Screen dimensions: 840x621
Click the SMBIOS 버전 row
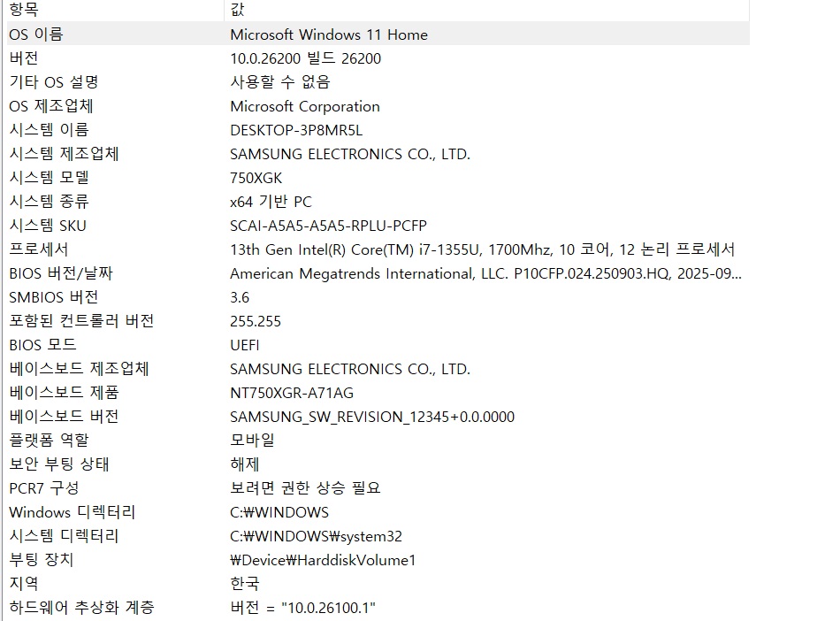pyautogui.click(x=53, y=297)
